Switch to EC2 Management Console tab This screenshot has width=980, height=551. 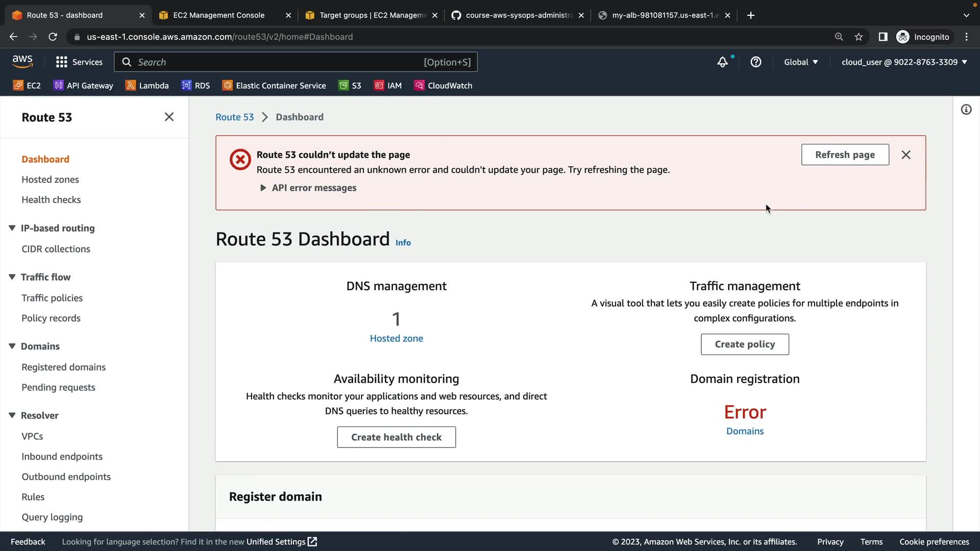(x=218, y=15)
